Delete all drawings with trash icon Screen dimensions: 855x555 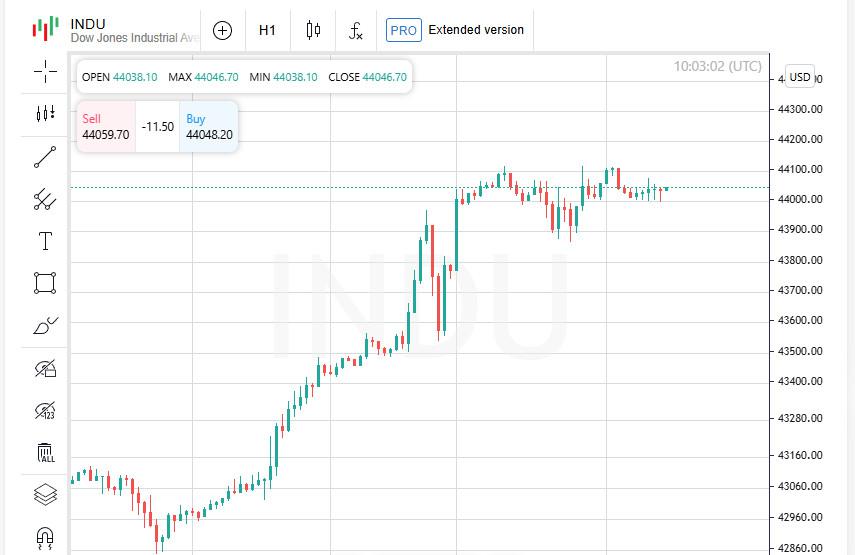point(45,453)
